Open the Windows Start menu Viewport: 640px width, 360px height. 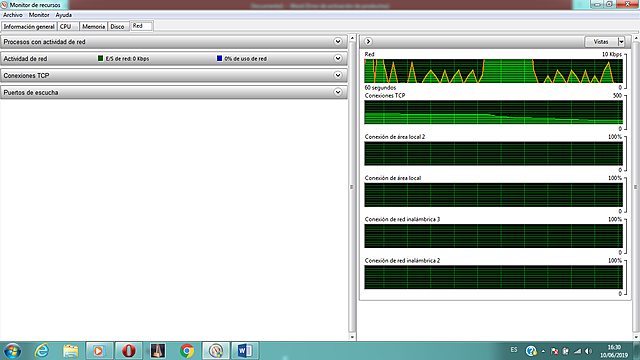[x=12, y=351]
